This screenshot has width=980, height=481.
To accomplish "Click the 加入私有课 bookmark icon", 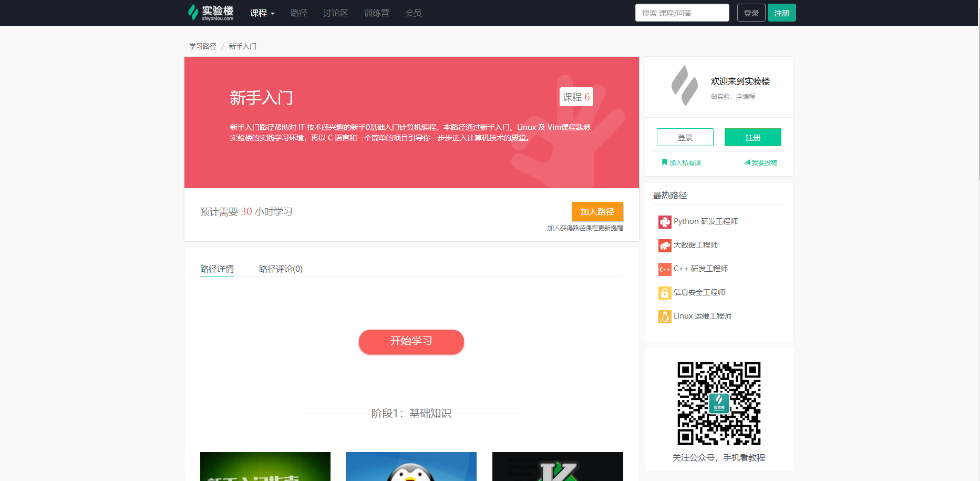I will click(x=664, y=162).
